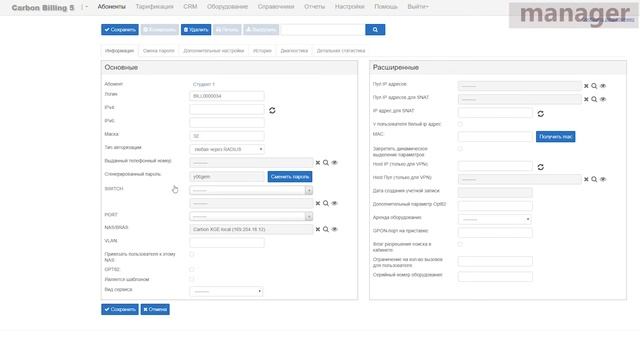Search SNAT IP pool with magnifier icon
Viewport: 640px width, 360px height.
pos(594,100)
